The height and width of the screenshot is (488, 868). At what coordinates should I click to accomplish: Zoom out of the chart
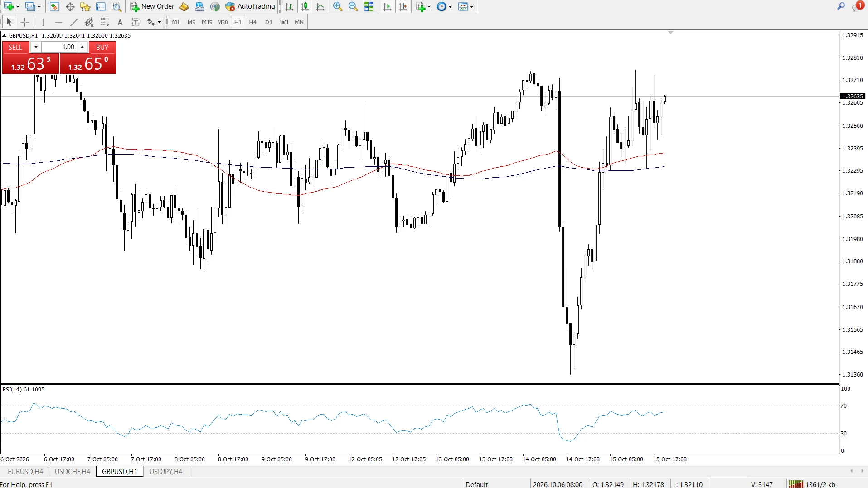(x=353, y=6)
